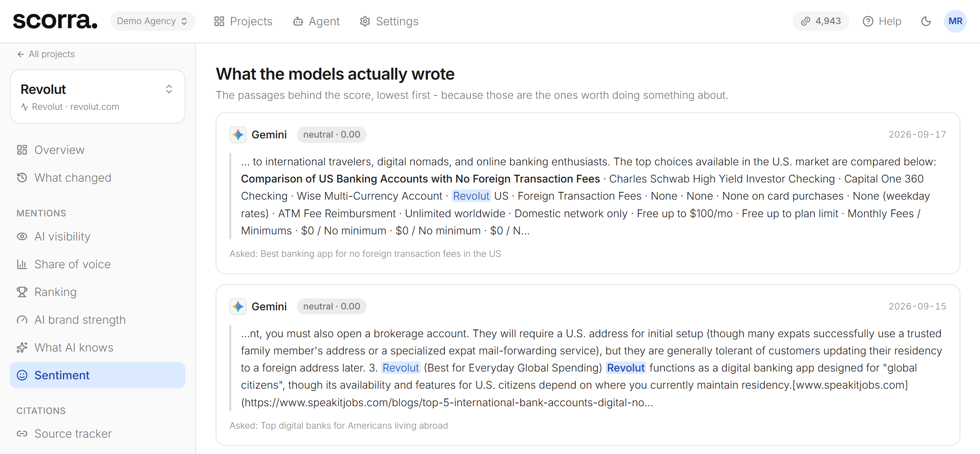
Task: Toggle dark mode with the moon icon
Action: pyautogui.click(x=926, y=21)
